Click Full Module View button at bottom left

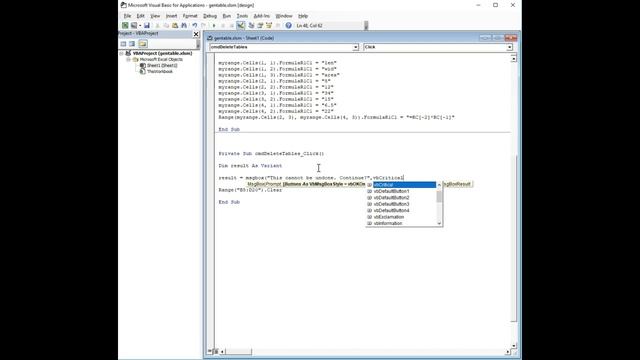[216, 351]
